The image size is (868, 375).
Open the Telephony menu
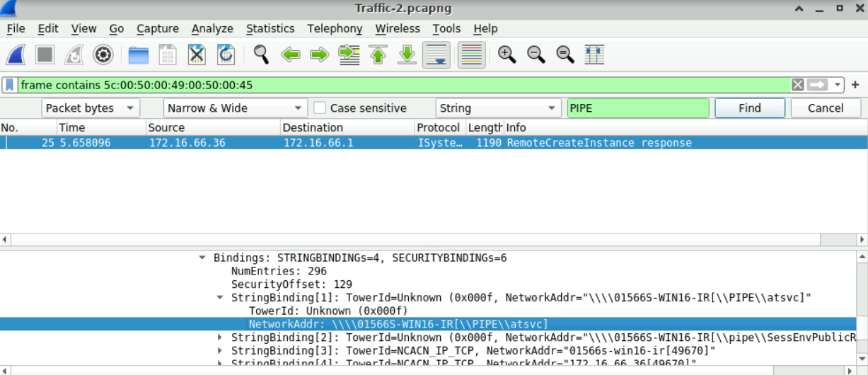click(335, 28)
